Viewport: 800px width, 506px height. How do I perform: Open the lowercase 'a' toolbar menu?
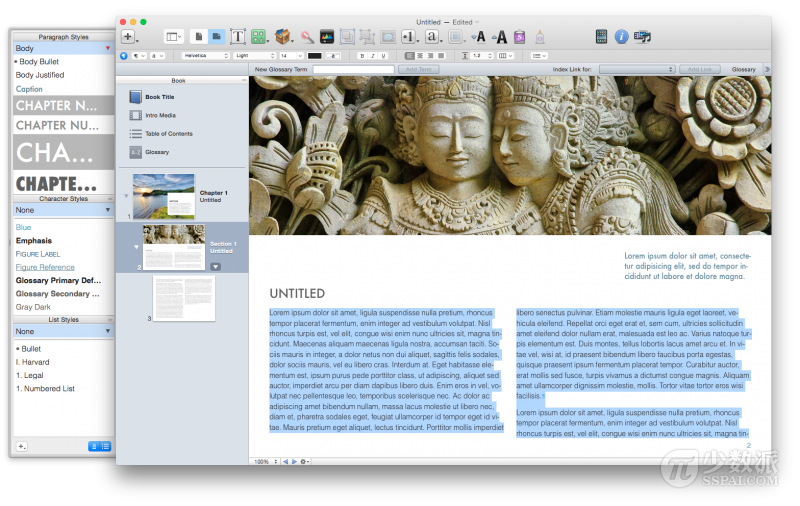coord(433,37)
